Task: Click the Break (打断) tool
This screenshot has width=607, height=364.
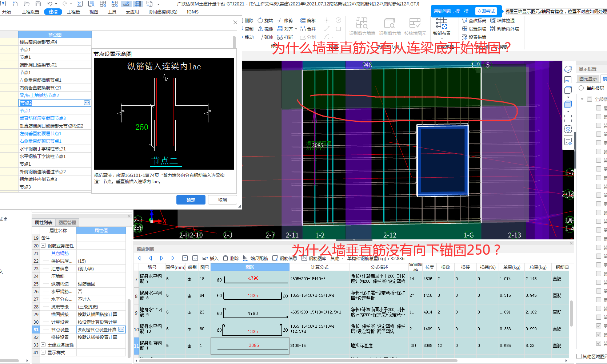Action: 285,37
